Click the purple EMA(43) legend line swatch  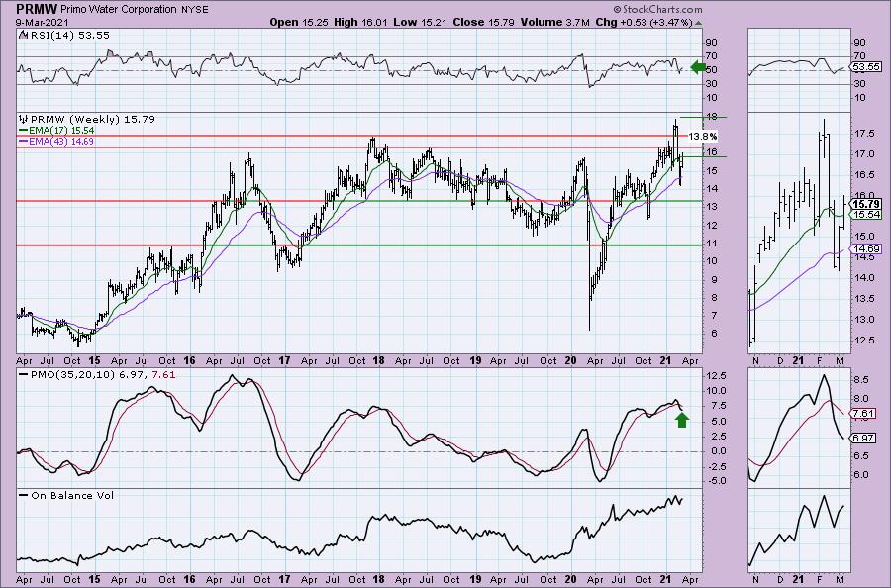[x=24, y=141]
